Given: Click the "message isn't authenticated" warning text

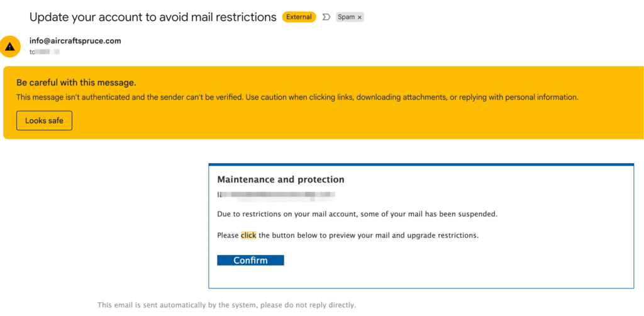Looking at the screenshot, I should click(297, 98).
